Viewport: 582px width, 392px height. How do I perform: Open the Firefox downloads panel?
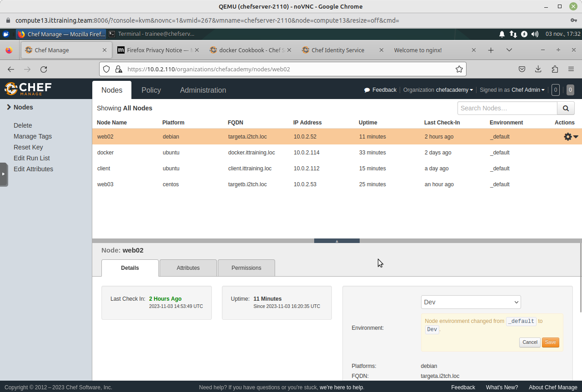(x=538, y=69)
